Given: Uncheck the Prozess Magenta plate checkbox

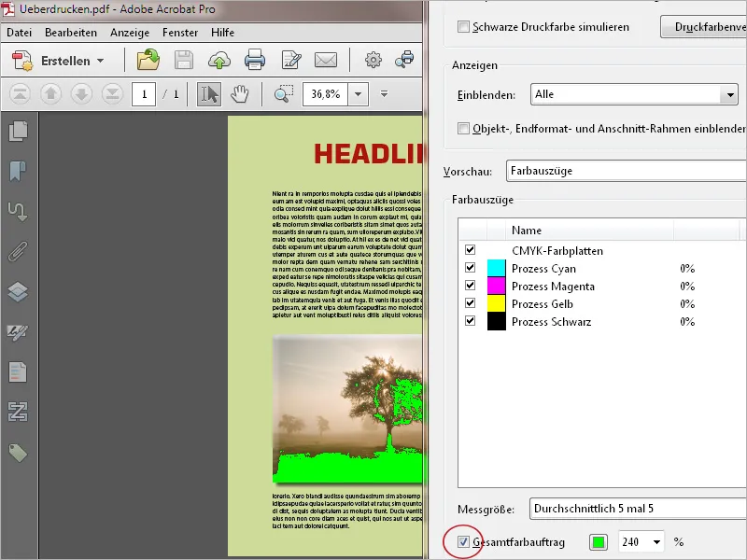Looking at the screenshot, I should click(471, 286).
